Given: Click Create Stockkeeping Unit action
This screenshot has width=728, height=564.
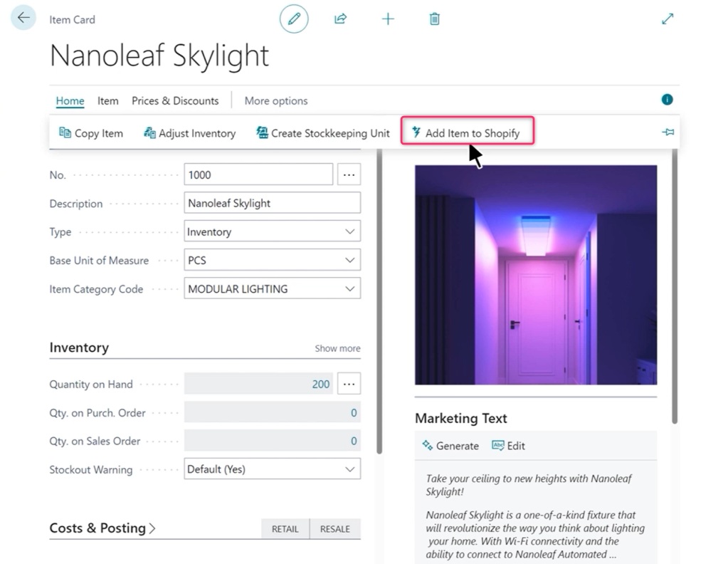Looking at the screenshot, I should click(322, 133).
